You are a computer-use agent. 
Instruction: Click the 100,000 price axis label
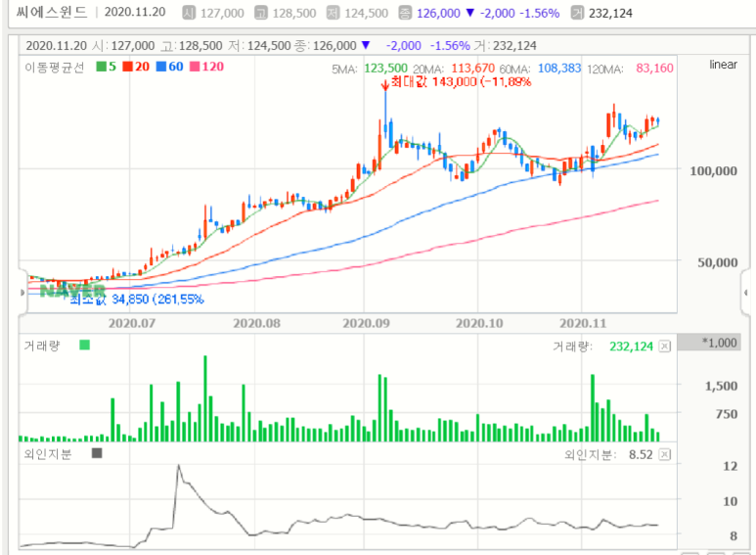(x=713, y=171)
